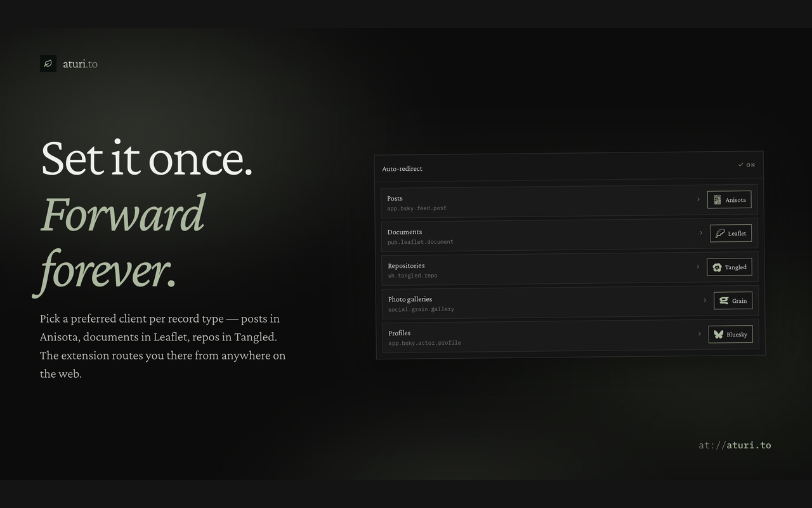Click the Tangled client icon
Image resolution: width=812 pixels, height=508 pixels.
point(717,267)
